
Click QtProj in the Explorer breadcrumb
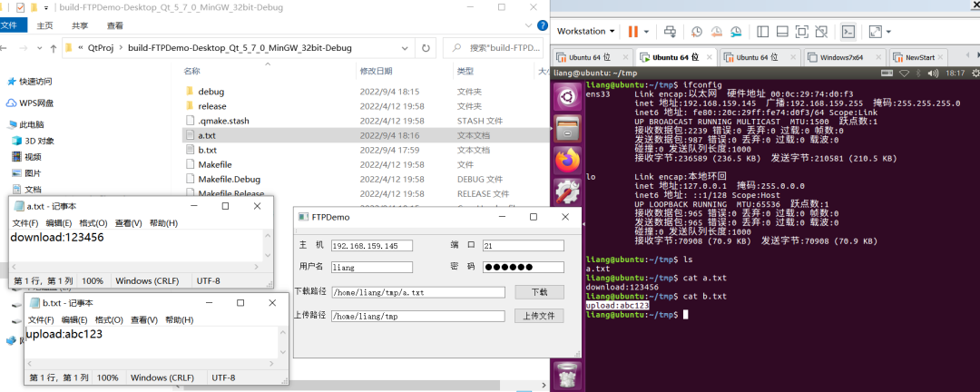click(101, 48)
